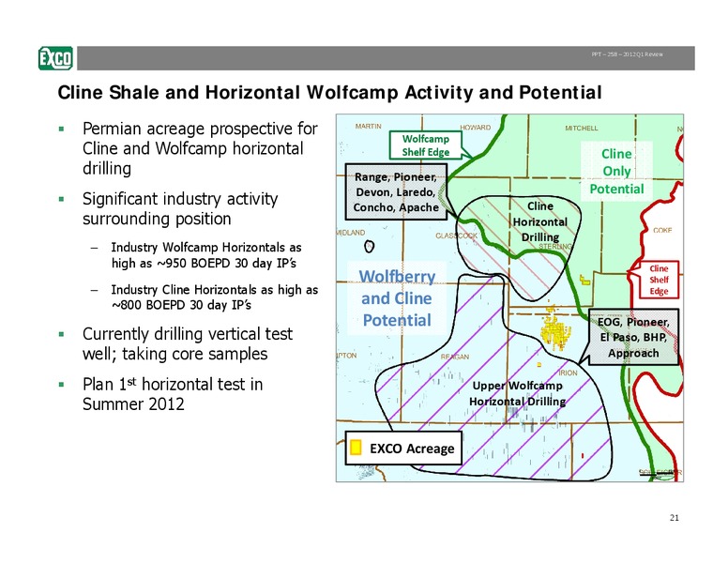This screenshot has width=728, height=563.
Task: Click the GLASSCOCK county label on map
Action: pyautogui.click(x=456, y=236)
